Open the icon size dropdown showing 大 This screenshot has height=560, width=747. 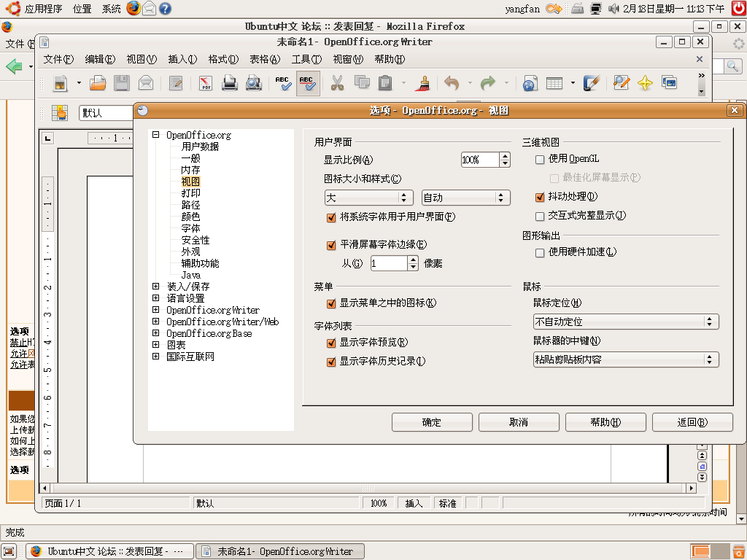tap(368, 198)
